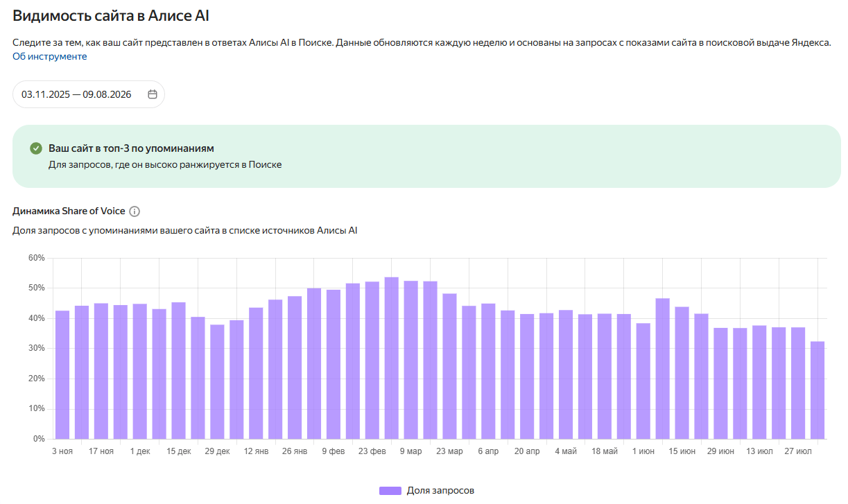Select the bar above the 29 дек label
This screenshot has height=504, width=848.
(218, 382)
